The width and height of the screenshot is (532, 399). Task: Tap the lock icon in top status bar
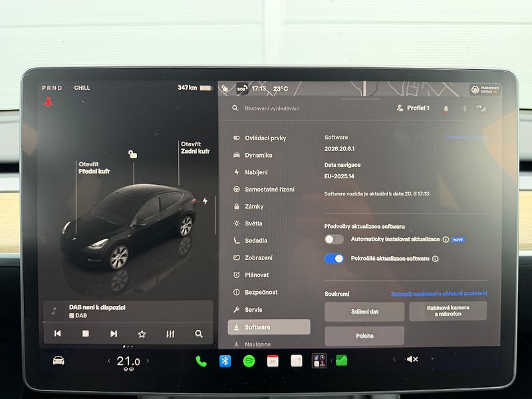[224, 88]
